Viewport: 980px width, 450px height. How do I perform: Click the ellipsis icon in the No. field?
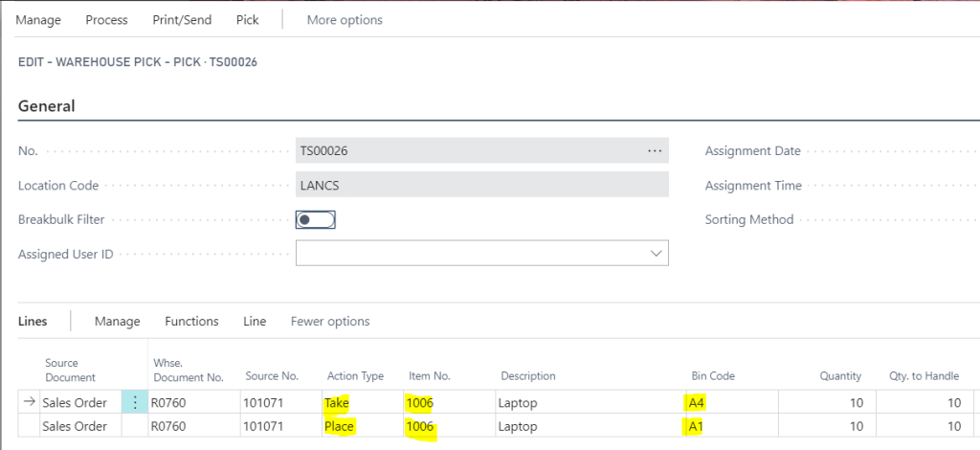tap(655, 151)
